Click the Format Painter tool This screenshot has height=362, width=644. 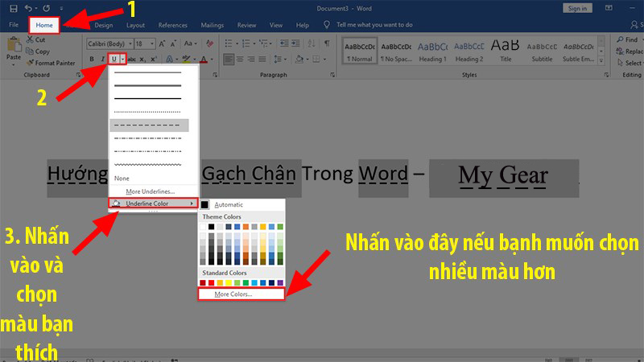pyautogui.click(x=53, y=63)
